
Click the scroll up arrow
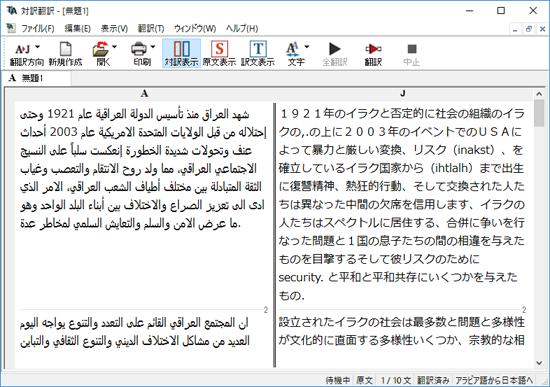coord(539,94)
